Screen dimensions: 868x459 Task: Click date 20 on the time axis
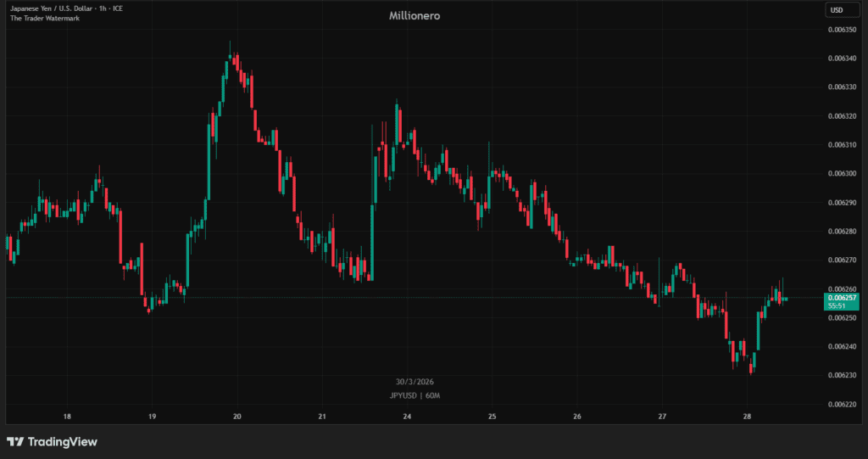237,417
